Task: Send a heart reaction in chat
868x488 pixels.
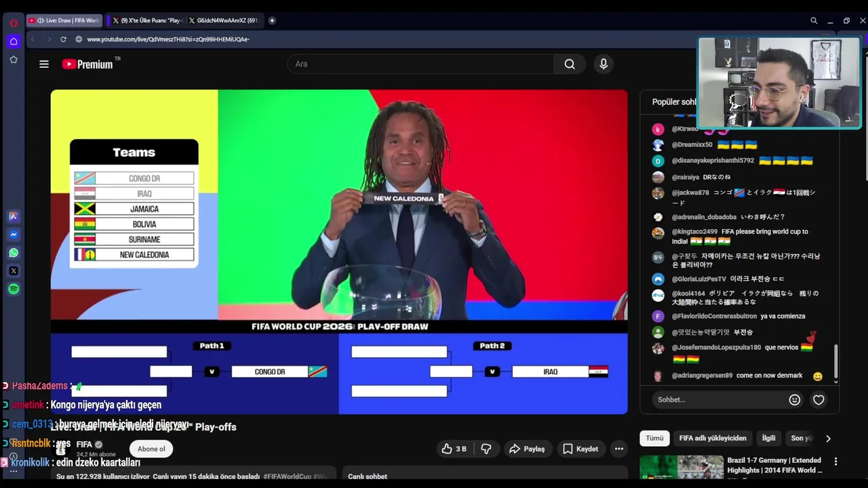Action: 818,400
